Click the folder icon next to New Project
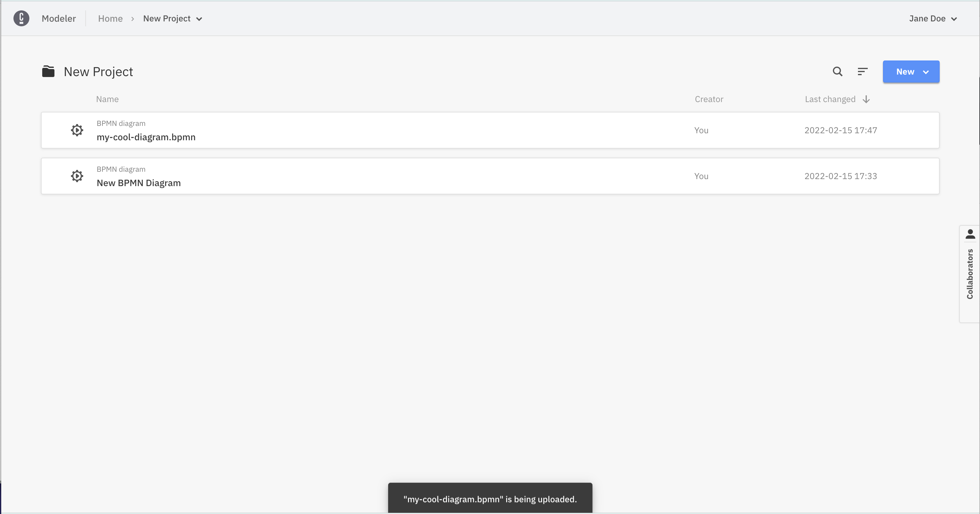This screenshot has height=514, width=980. [49, 71]
